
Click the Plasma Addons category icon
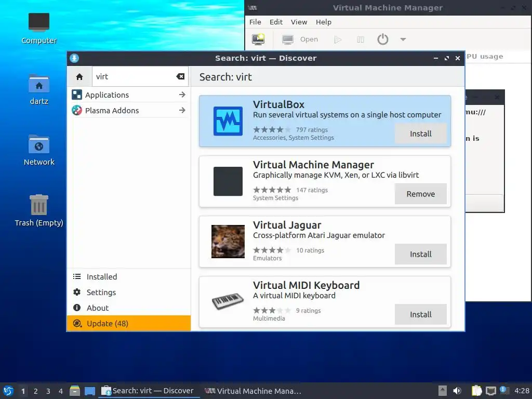coord(77,110)
